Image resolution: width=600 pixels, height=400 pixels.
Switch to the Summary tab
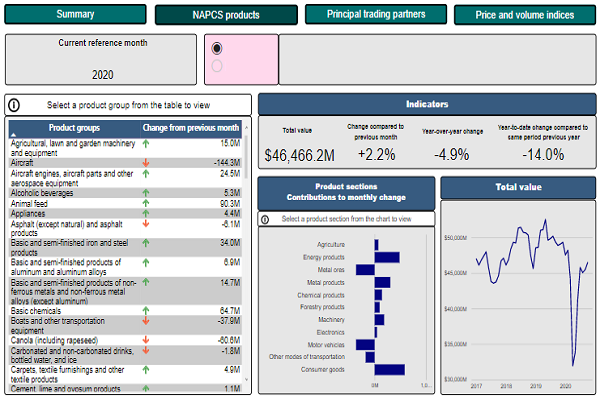[75, 15]
